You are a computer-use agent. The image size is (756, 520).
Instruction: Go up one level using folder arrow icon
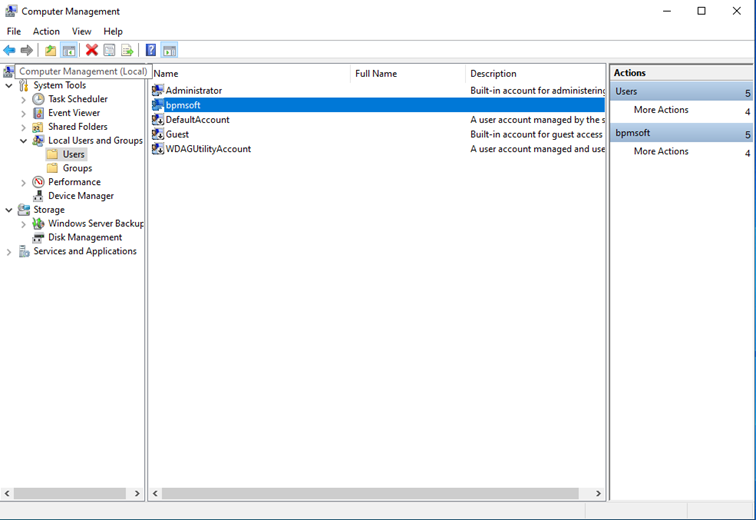51,50
